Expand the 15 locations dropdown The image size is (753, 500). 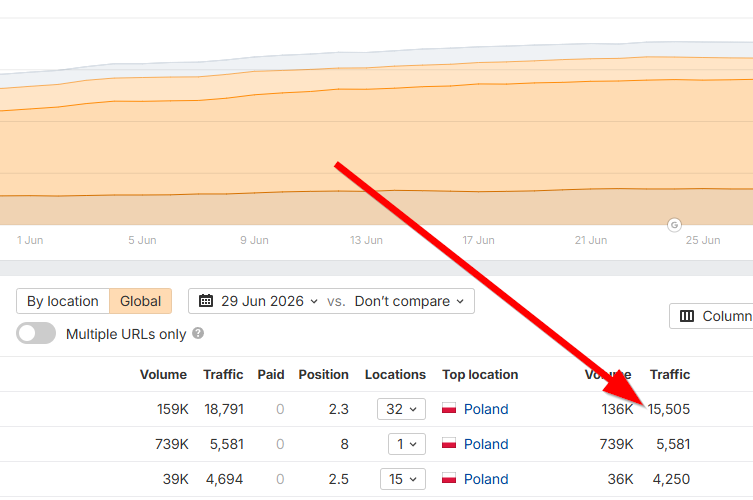click(403, 479)
